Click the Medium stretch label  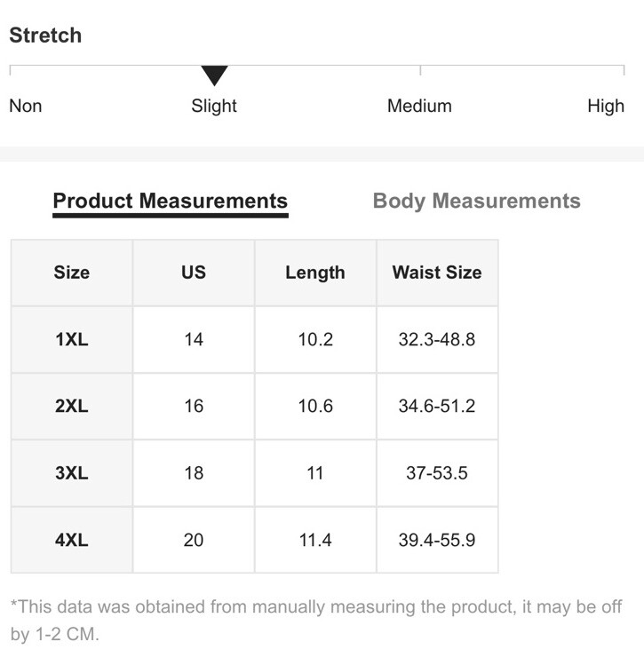(x=419, y=106)
